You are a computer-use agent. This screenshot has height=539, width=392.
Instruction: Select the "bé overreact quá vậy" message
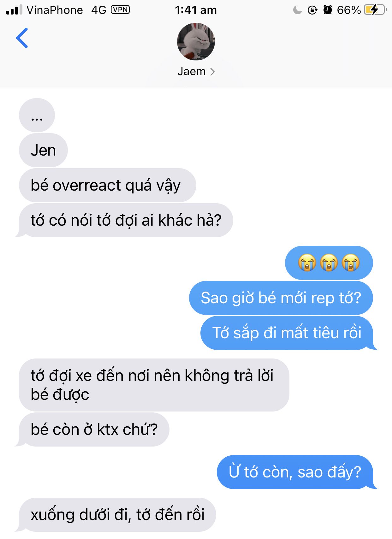click(108, 185)
